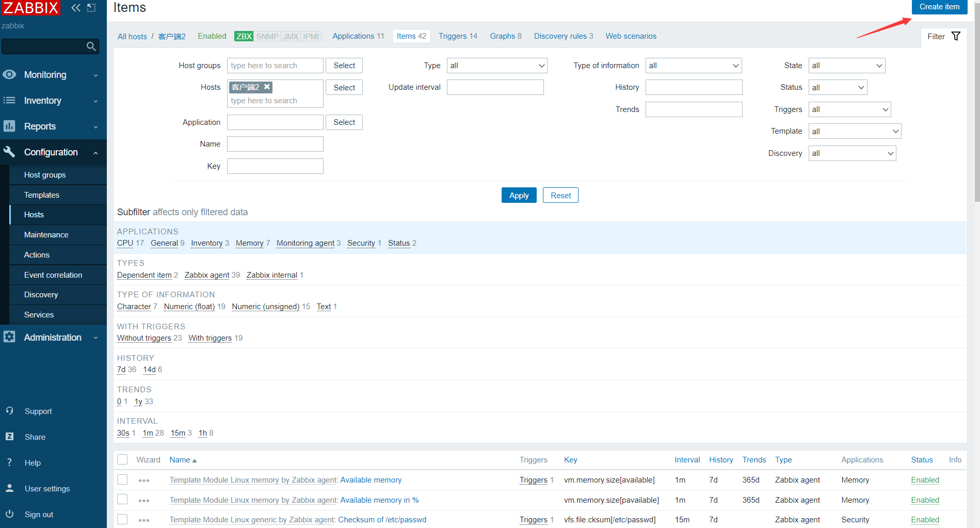Open the State dropdown
Image resolution: width=980 pixels, height=528 pixels.
[x=847, y=66]
